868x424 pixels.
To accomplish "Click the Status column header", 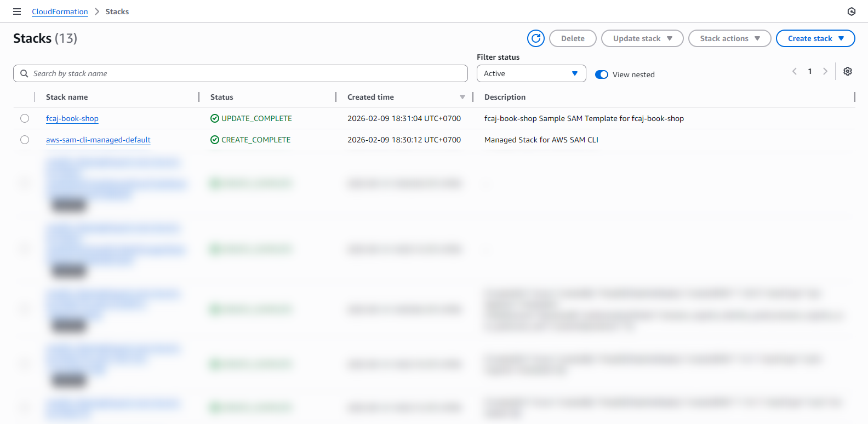I will [x=222, y=97].
